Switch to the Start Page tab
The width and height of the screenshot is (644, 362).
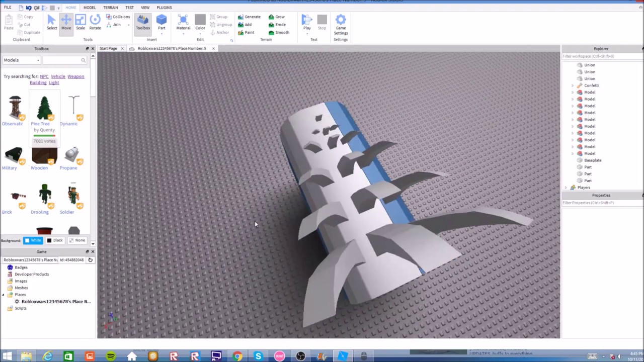108,48
